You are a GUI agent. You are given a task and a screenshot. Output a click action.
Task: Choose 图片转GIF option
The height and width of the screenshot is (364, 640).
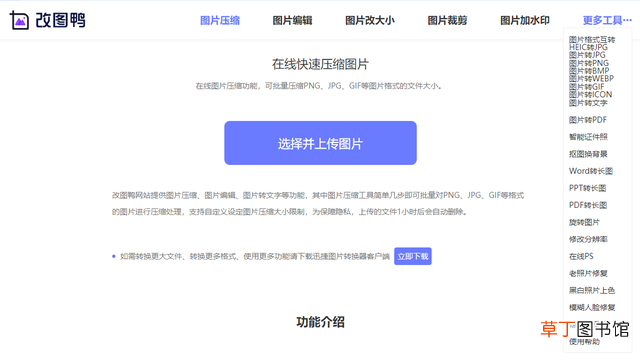pos(587,87)
